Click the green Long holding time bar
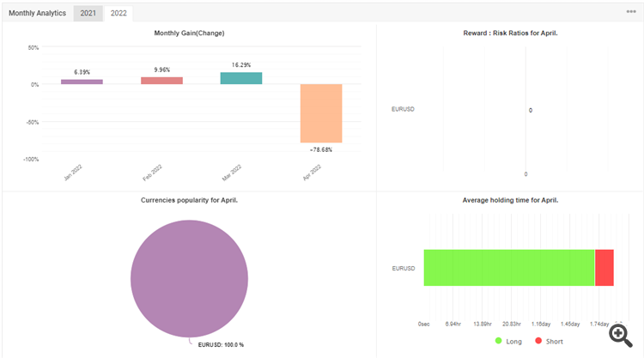The height and width of the screenshot is (358, 644). click(x=509, y=268)
